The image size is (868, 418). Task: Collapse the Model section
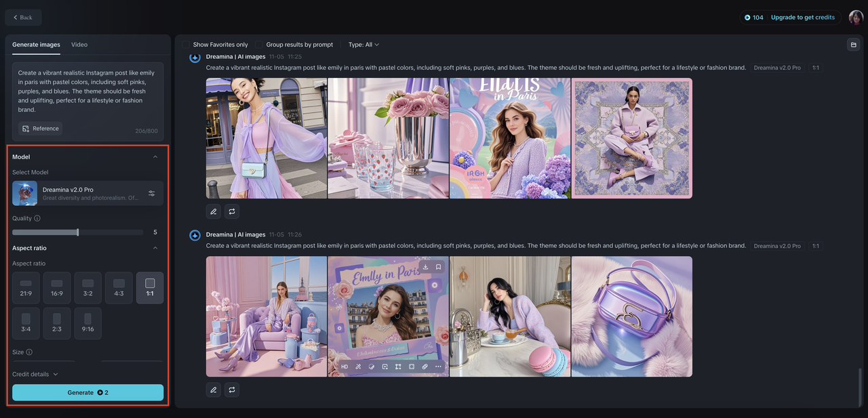(155, 157)
